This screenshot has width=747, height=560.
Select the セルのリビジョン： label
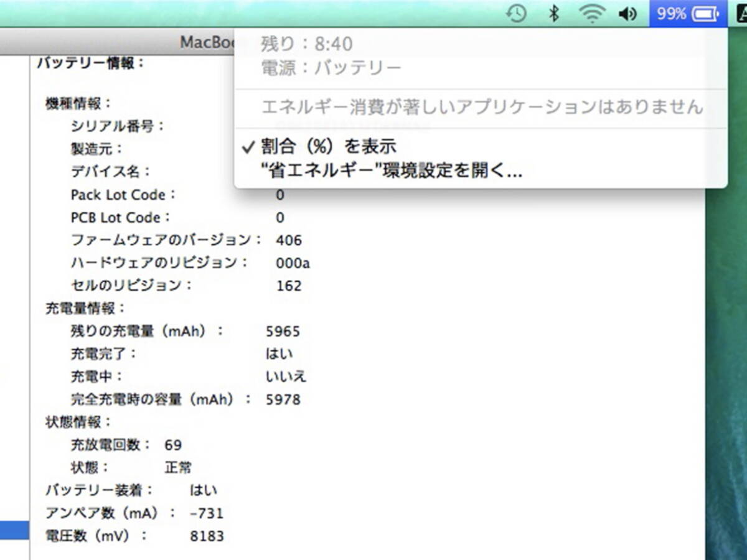131,286
